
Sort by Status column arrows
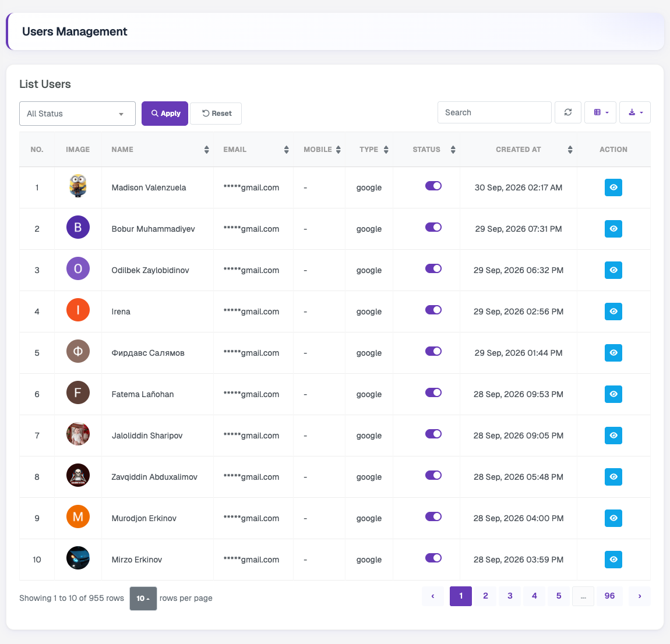453,150
